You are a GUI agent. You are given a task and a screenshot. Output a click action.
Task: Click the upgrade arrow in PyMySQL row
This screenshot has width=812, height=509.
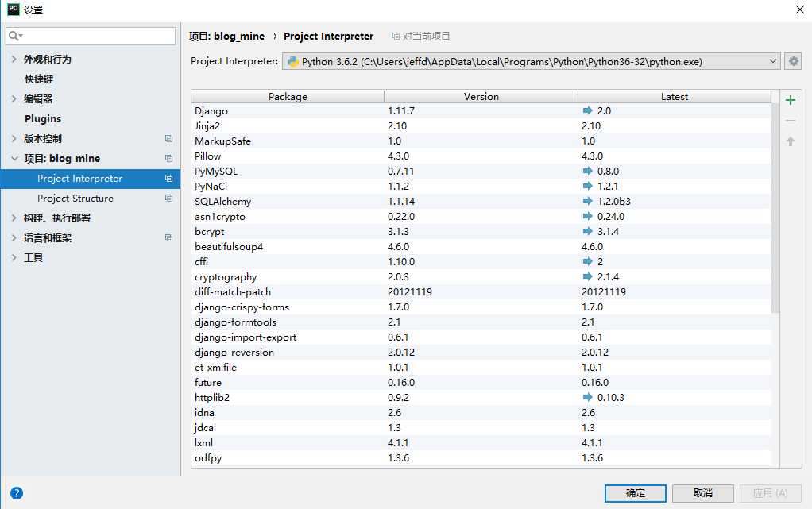[x=587, y=171]
